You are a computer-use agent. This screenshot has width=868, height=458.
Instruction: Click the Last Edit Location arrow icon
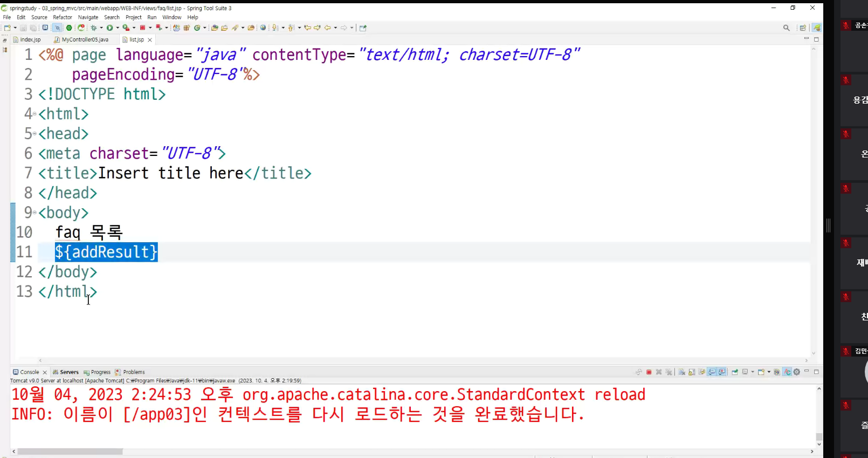pyautogui.click(x=307, y=28)
